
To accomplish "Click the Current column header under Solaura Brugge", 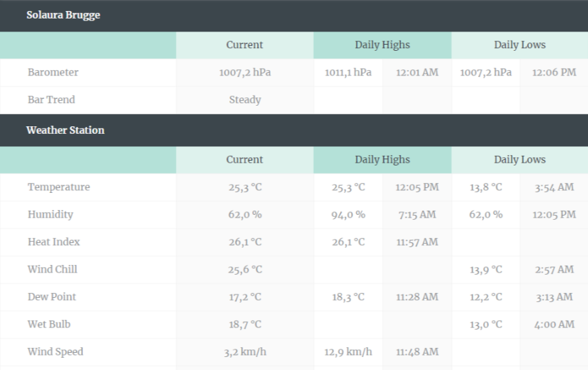I will click(x=245, y=45).
